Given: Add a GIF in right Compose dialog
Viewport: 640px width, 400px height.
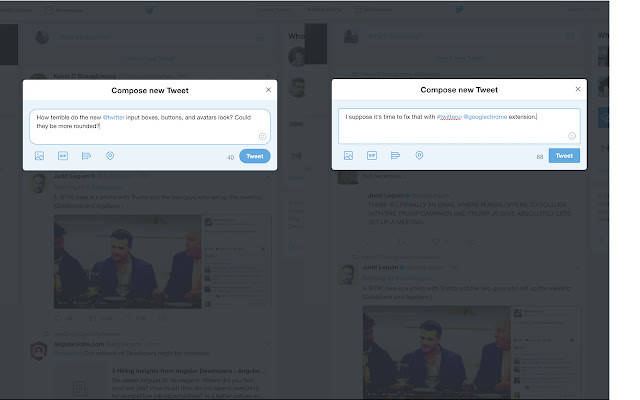Looking at the screenshot, I should click(372, 156).
